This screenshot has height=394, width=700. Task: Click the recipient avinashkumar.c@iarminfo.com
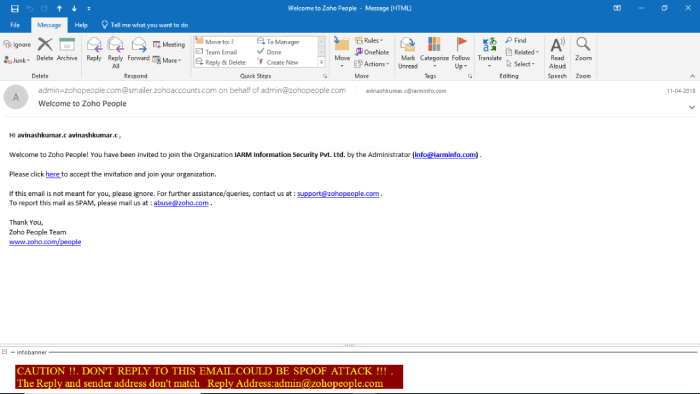(406, 91)
